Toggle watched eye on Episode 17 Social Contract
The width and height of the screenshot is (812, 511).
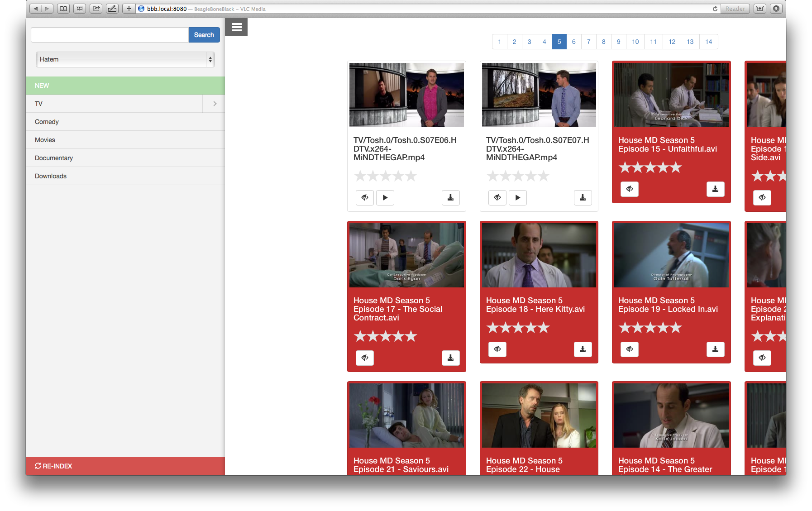365,358
